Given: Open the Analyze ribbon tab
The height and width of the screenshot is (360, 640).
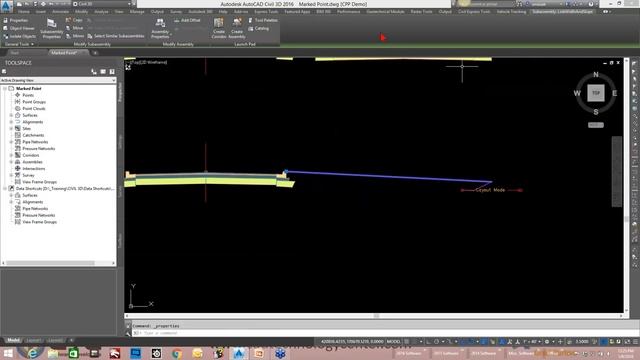Looking at the screenshot, I should coord(101,12).
